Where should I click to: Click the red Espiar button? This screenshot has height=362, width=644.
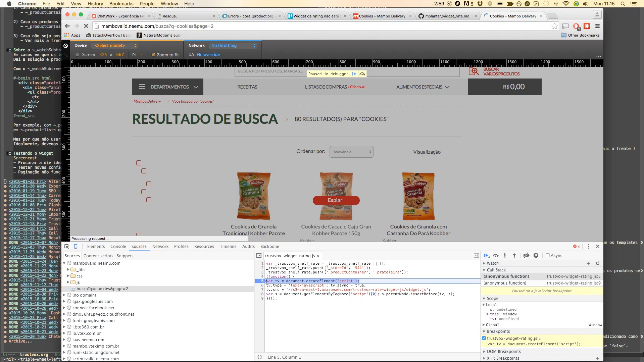click(336, 200)
